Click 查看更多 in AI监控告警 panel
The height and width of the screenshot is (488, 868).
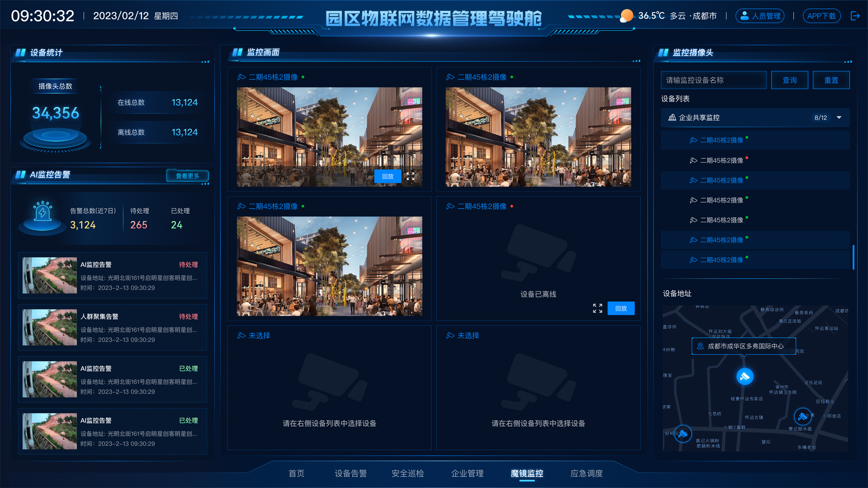(187, 176)
